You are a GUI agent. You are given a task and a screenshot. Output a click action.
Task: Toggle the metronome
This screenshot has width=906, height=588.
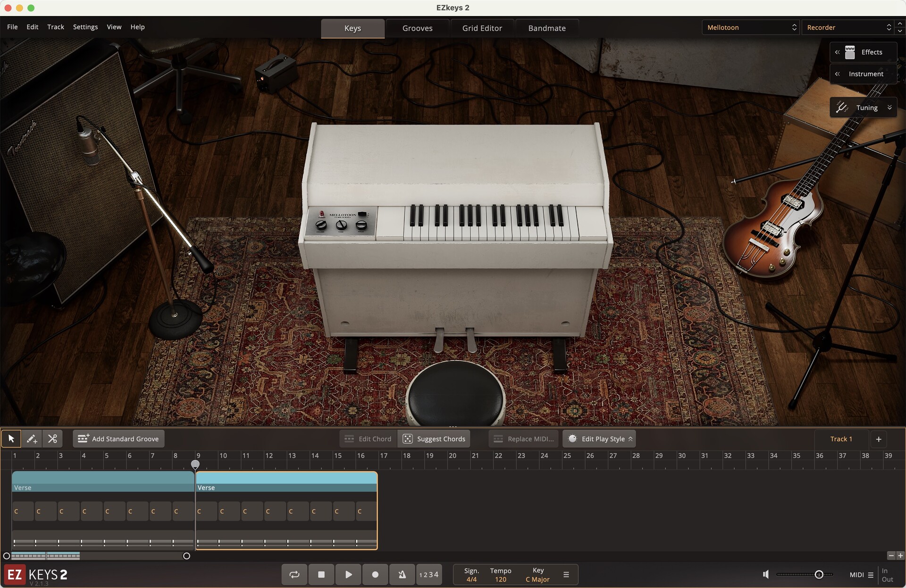[402, 574]
